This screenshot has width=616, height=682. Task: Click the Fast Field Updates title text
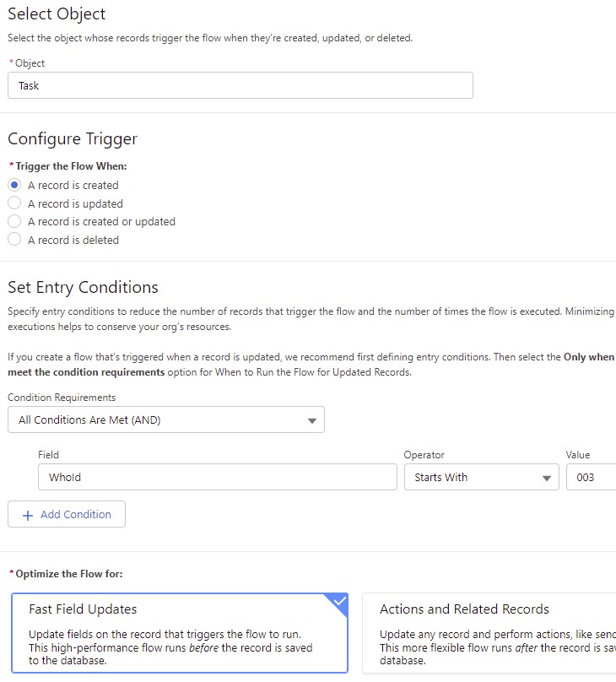point(83,609)
